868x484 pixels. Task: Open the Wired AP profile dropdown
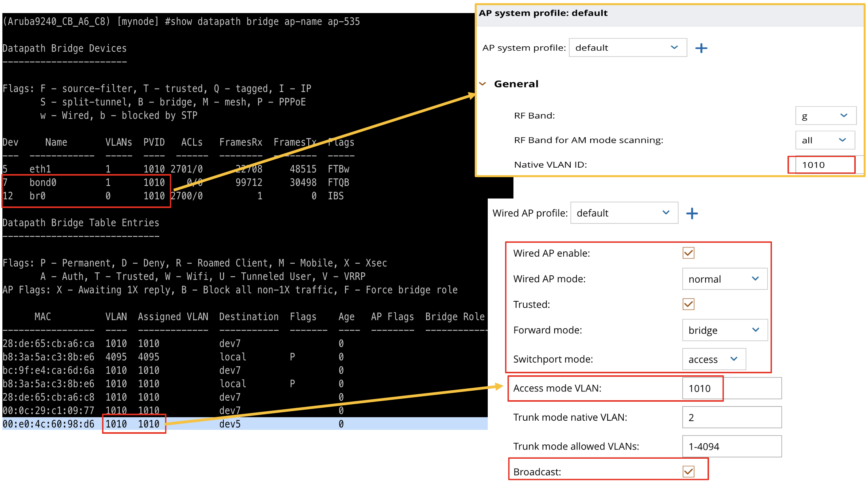(625, 213)
